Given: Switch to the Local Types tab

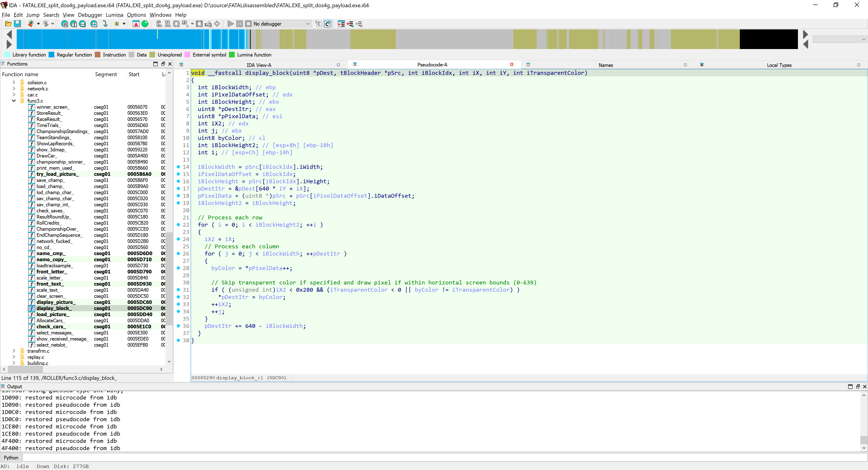Looking at the screenshot, I should [779, 65].
